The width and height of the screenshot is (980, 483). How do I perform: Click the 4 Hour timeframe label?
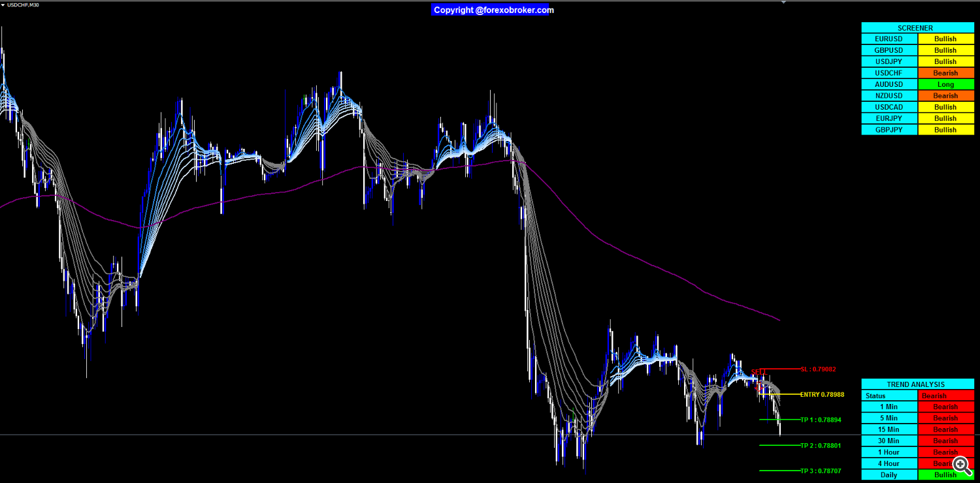889,463
